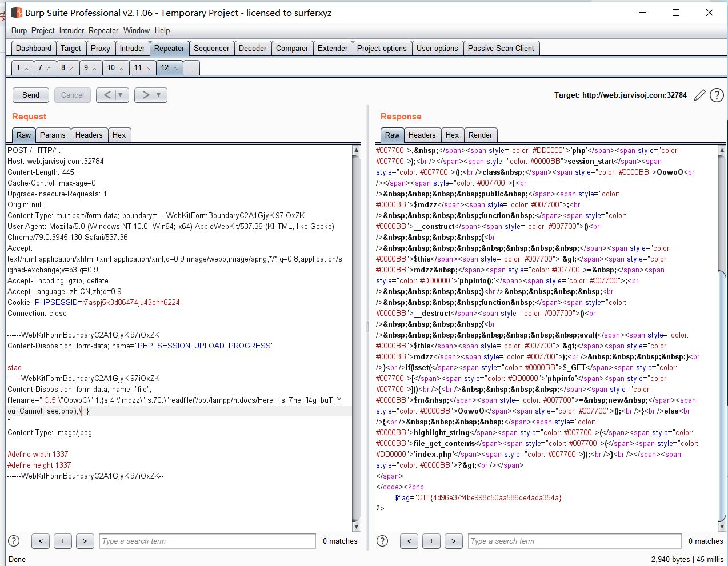728x566 pixels.
Task: Open the Intruder menu in the menu bar
Action: (71, 30)
